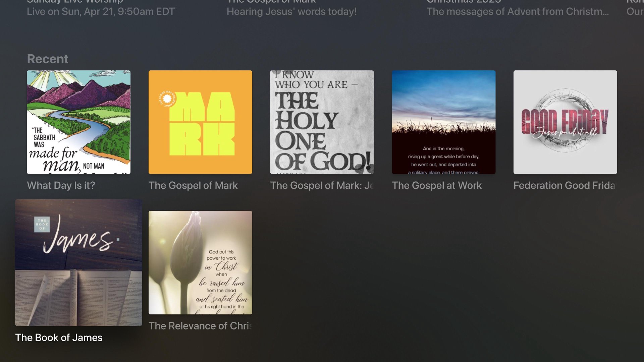The image size is (644, 362).
Task: Open the messages of Advent series entry
Action: [518, 11]
